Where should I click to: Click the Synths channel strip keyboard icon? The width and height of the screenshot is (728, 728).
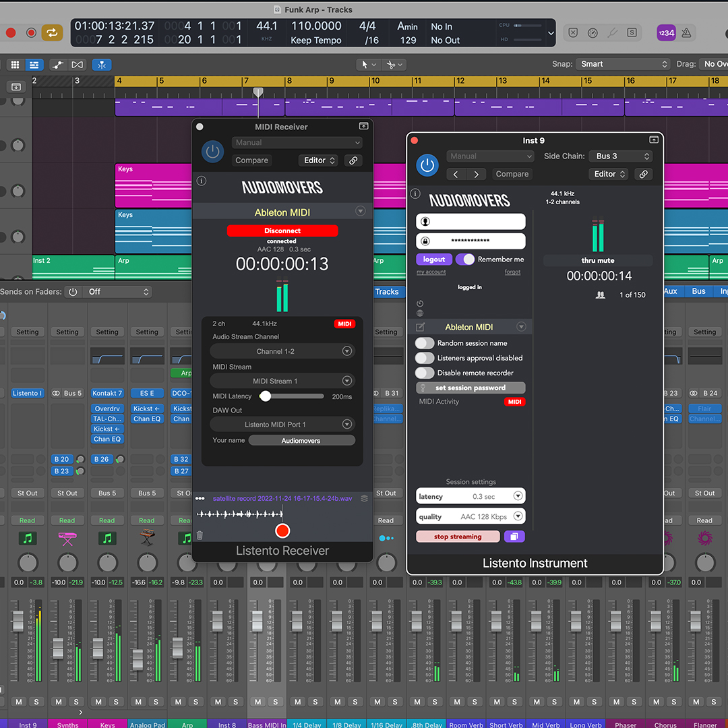67,539
